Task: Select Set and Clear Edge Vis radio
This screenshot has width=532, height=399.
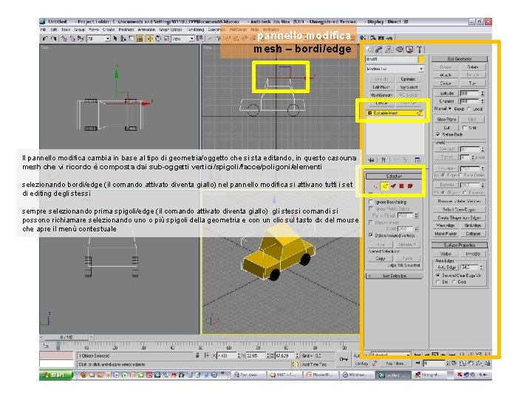Action: point(438,275)
